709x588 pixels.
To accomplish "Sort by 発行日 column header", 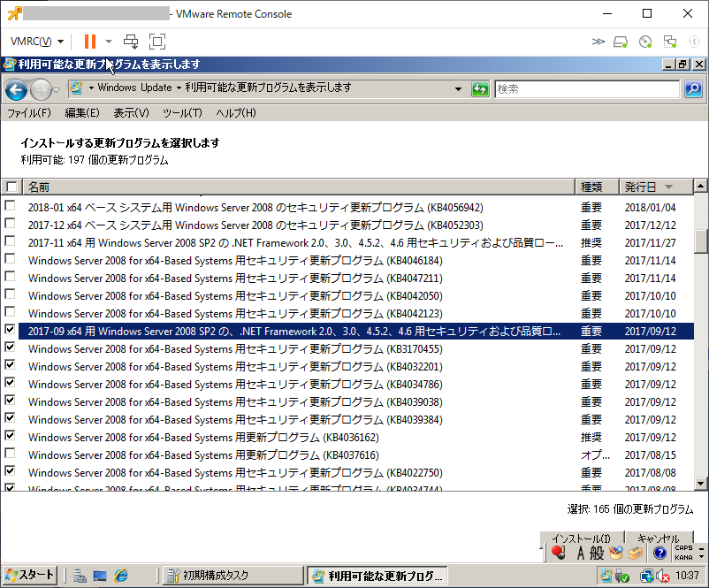I will point(656,187).
